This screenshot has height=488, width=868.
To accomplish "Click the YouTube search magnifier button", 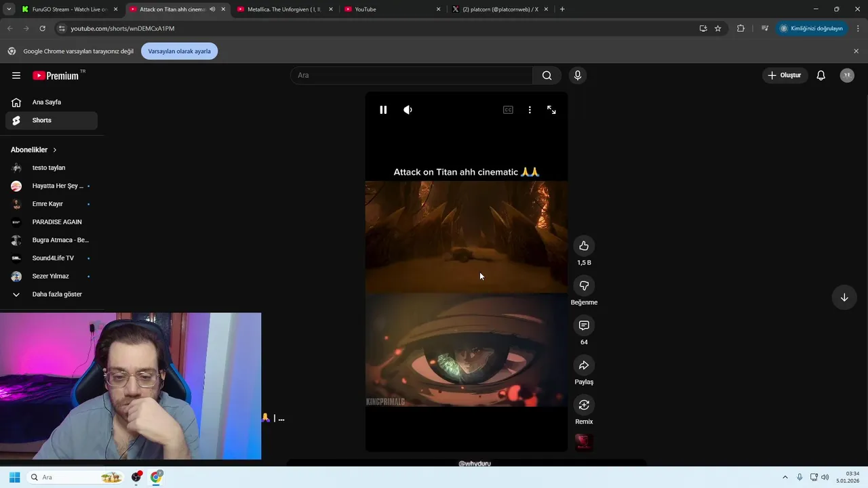I will [x=547, y=75].
